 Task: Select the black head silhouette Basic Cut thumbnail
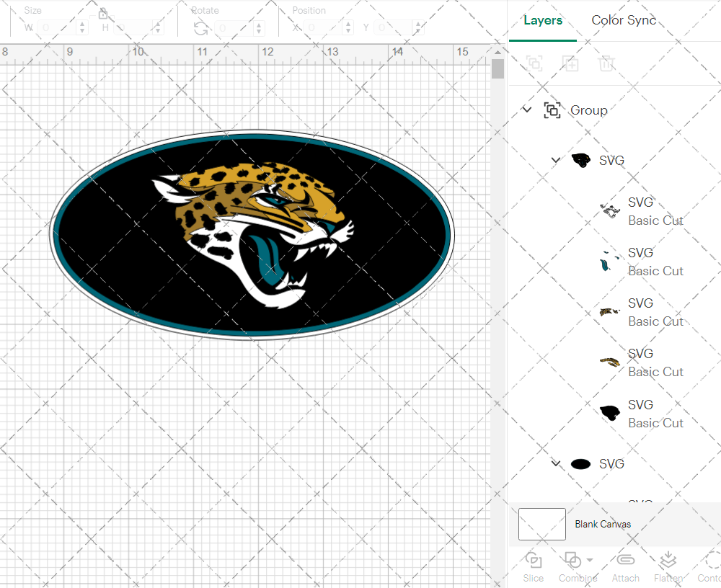[x=610, y=413]
